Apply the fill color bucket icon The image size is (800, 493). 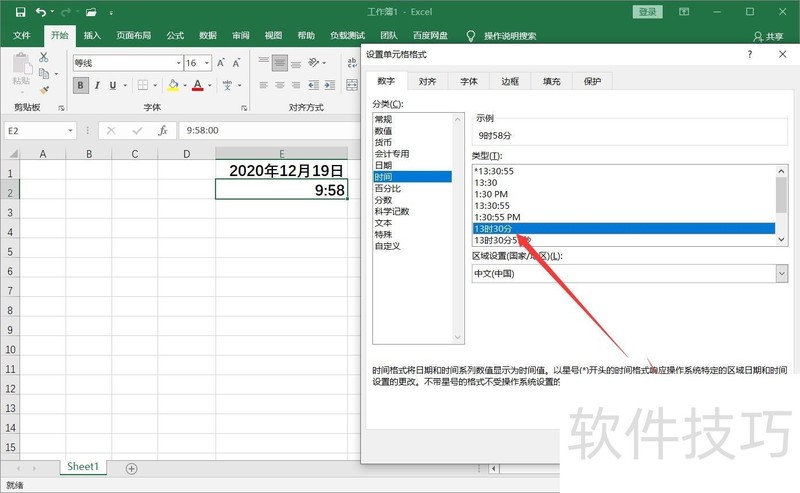174,86
